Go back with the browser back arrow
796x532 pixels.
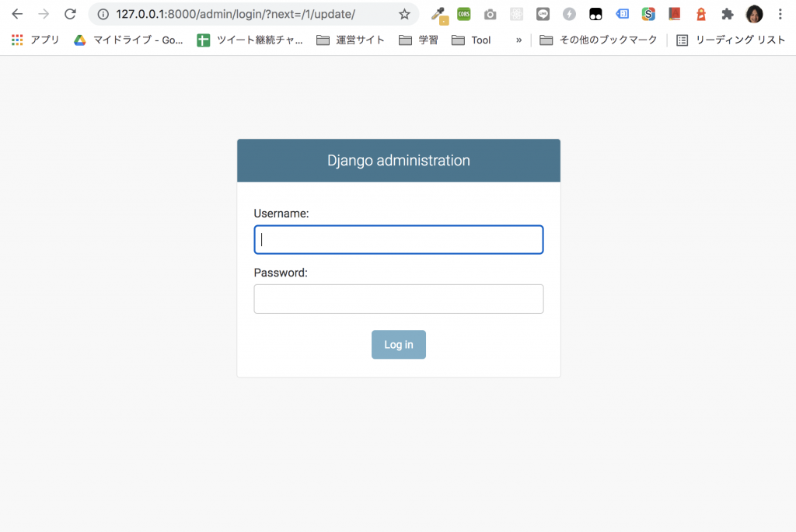coord(17,14)
